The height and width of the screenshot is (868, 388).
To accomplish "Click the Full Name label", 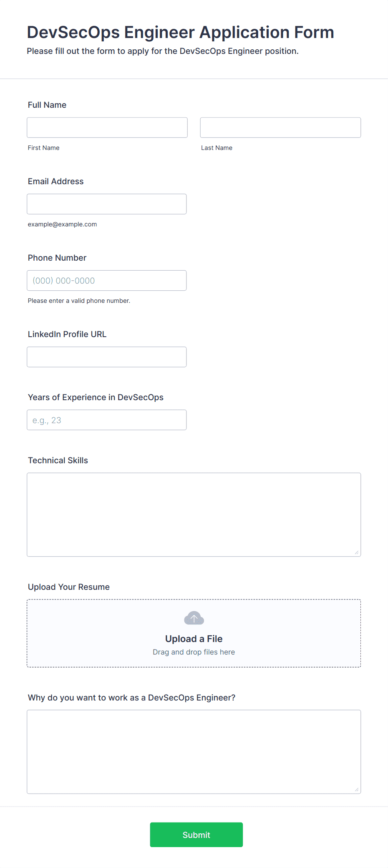I will click(x=47, y=105).
